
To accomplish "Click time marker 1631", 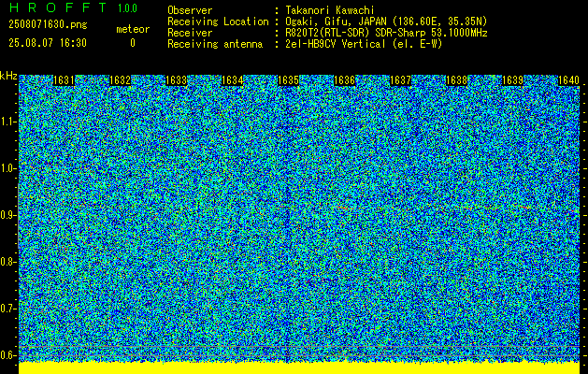I will pos(64,80).
